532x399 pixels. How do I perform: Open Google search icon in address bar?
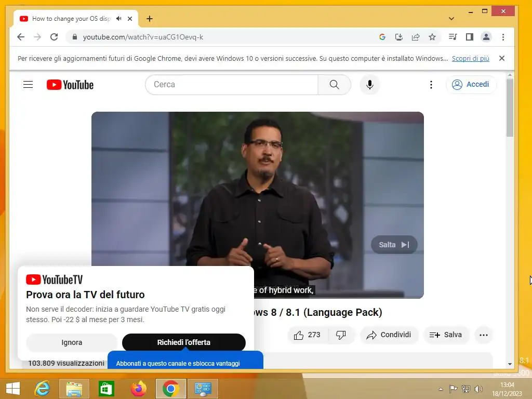[382, 37]
